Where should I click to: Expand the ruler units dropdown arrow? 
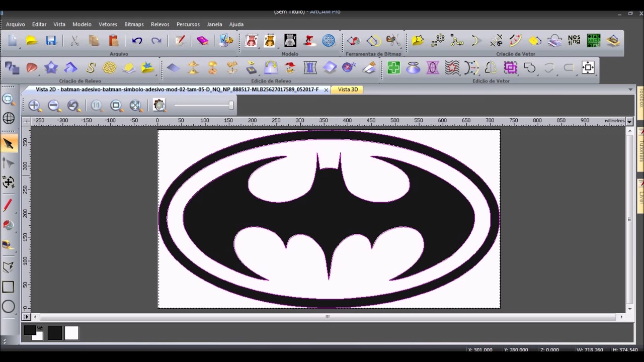[x=629, y=121]
